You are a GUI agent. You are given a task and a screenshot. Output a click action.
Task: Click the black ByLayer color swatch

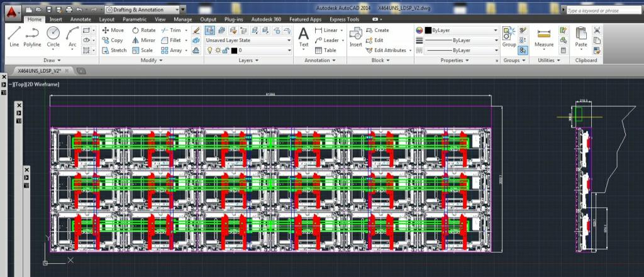(x=428, y=30)
